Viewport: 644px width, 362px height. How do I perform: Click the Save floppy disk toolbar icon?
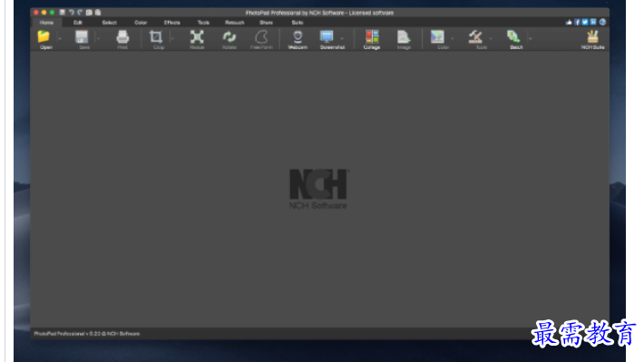82,37
